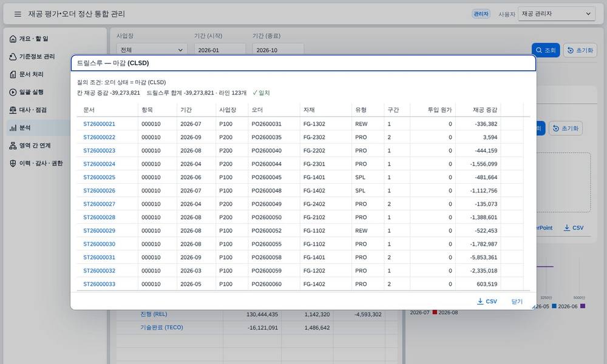
Task: Close the drill-through dialog with 닫기
Action: [517, 302]
